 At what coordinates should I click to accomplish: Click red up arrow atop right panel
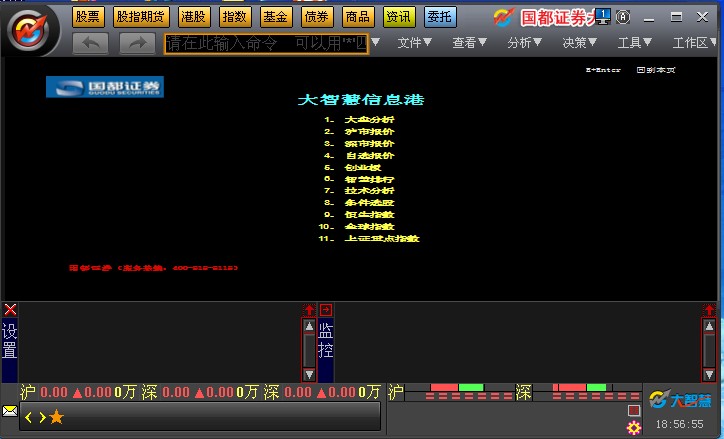[x=709, y=310]
